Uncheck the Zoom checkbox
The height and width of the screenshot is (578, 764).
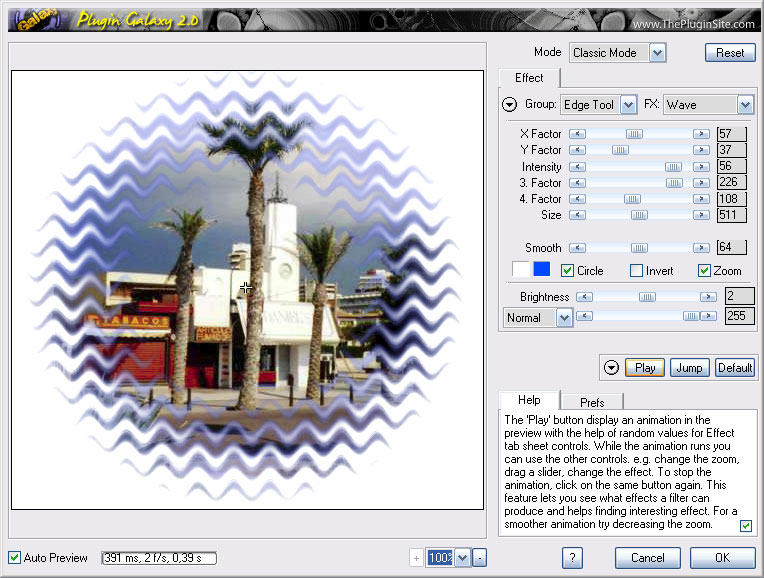tap(704, 270)
